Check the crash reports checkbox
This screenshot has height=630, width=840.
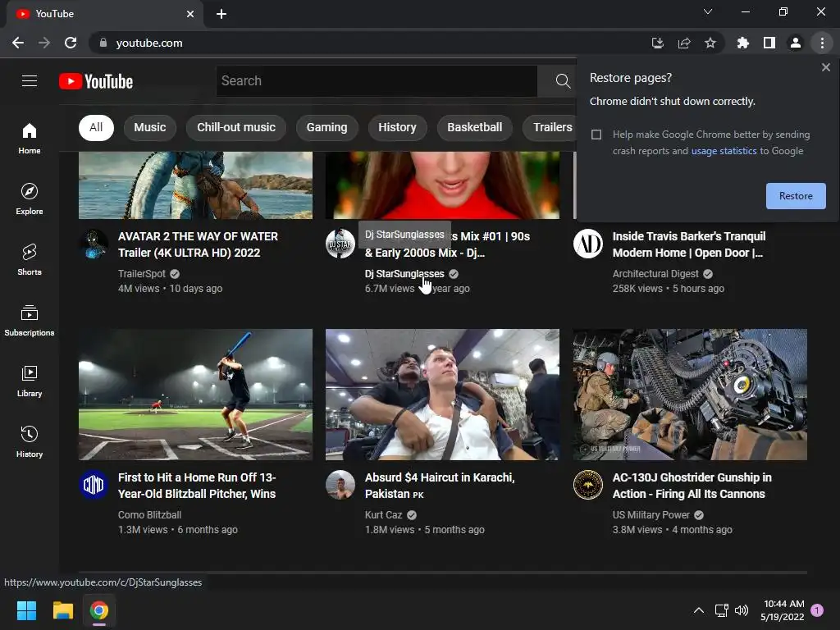[596, 135]
